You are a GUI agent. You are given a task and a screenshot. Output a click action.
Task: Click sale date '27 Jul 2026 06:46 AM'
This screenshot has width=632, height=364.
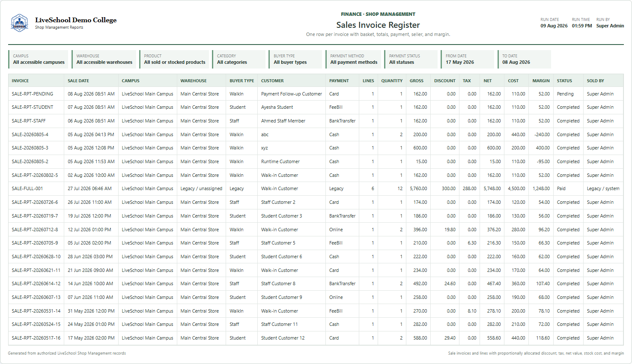(89, 188)
